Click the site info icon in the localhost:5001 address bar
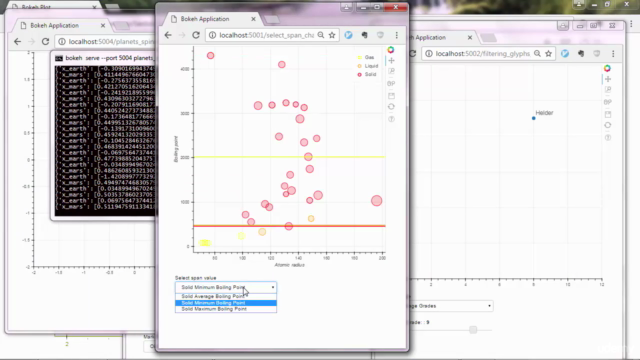The image size is (640, 360). click(x=212, y=35)
